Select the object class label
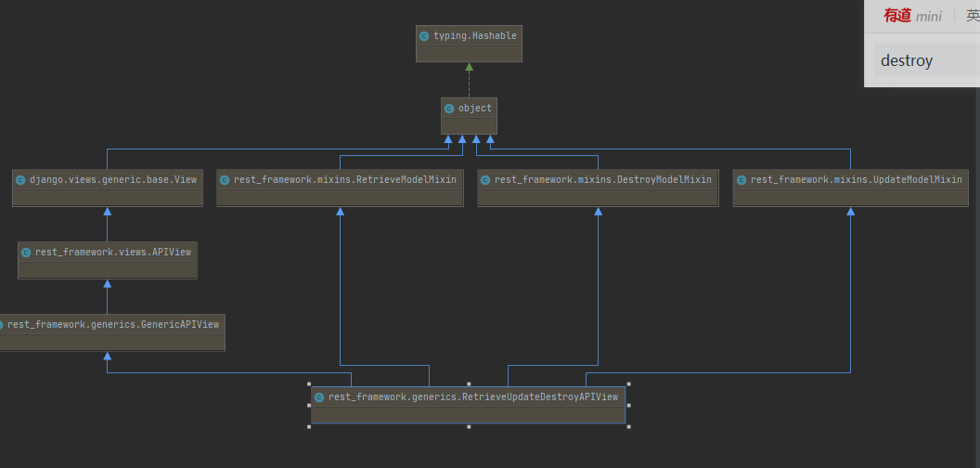Image resolution: width=980 pixels, height=468 pixels. [x=475, y=109]
